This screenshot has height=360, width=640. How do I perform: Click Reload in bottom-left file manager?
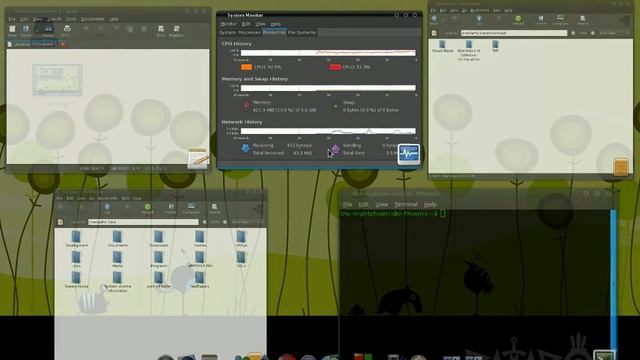point(147,209)
